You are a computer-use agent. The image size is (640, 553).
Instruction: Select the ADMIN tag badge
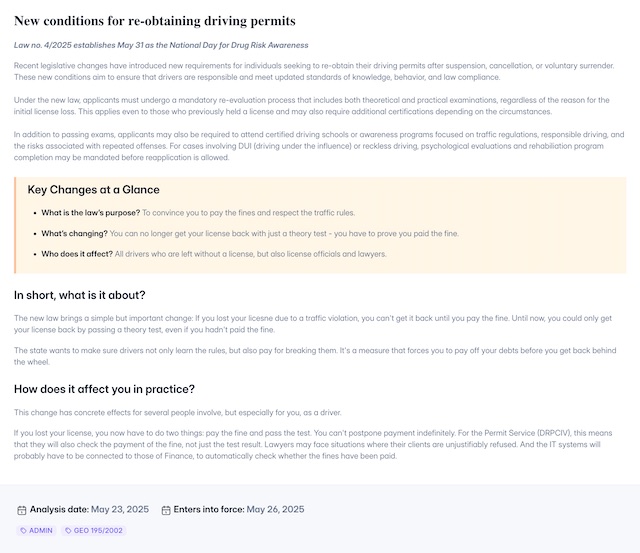click(x=36, y=531)
